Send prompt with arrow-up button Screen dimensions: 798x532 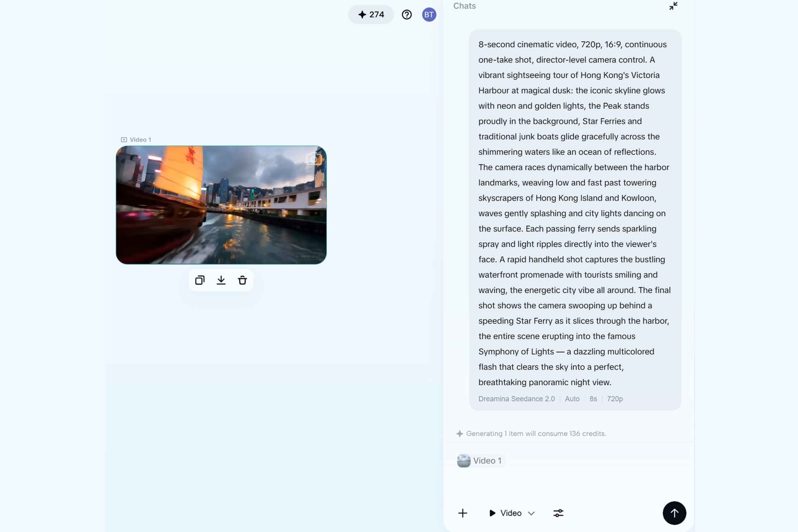click(674, 513)
